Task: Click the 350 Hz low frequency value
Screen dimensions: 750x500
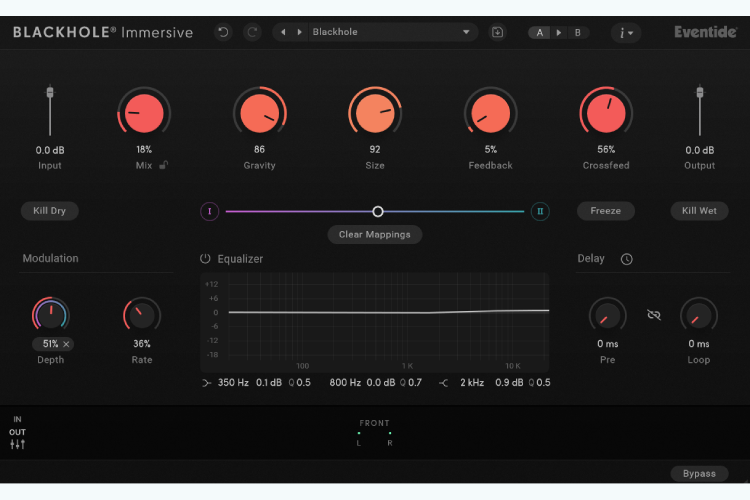Action: coord(233,383)
